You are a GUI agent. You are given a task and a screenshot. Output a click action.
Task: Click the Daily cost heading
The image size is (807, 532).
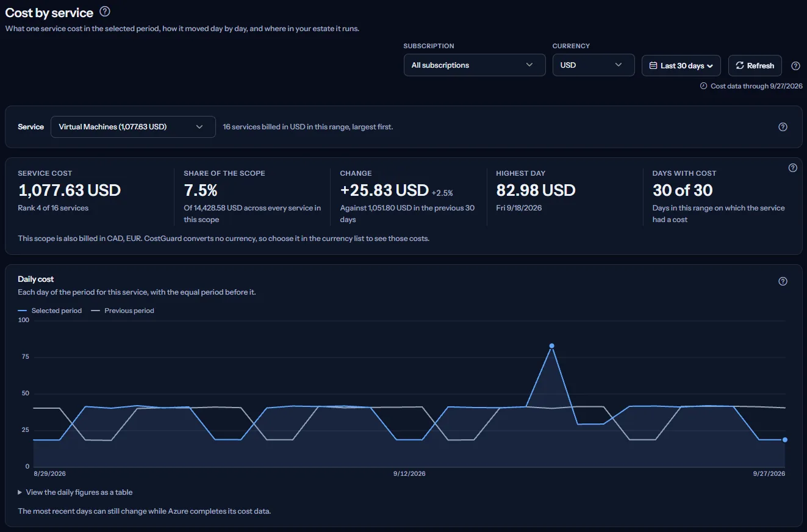point(36,279)
